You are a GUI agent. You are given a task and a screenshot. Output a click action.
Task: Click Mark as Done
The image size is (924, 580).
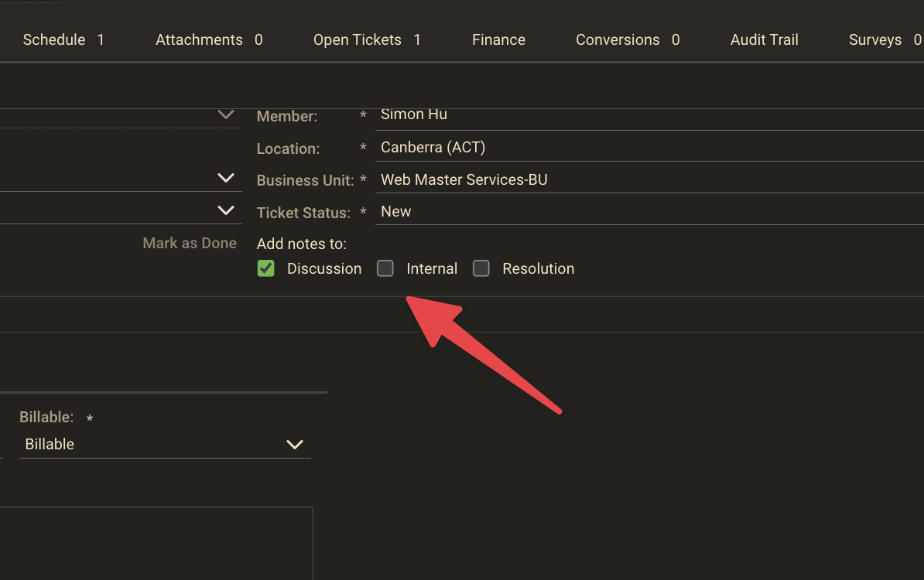pos(190,243)
